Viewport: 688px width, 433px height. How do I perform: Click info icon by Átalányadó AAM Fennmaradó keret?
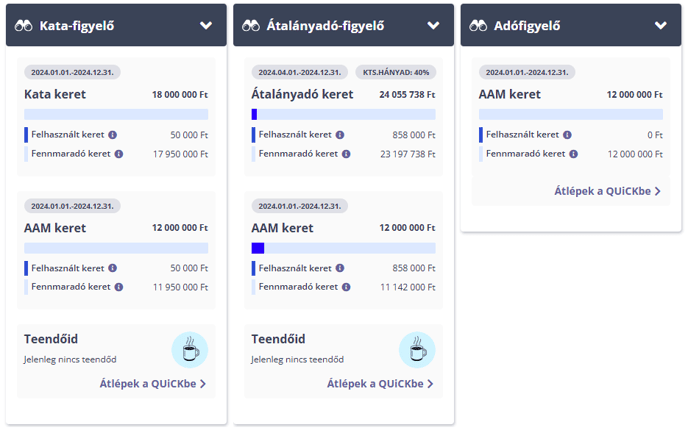pyautogui.click(x=346, y=287)
